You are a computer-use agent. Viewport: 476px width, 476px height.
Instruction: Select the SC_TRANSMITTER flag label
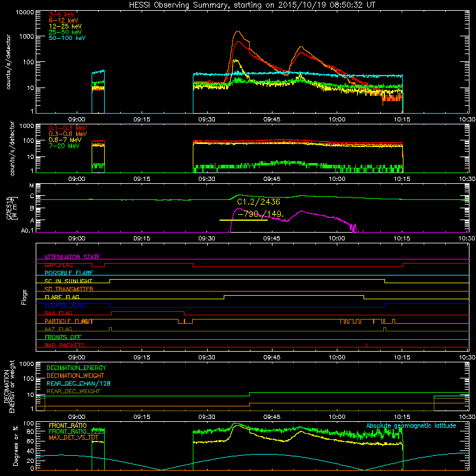pyautogui.click(x=68, y=289)
